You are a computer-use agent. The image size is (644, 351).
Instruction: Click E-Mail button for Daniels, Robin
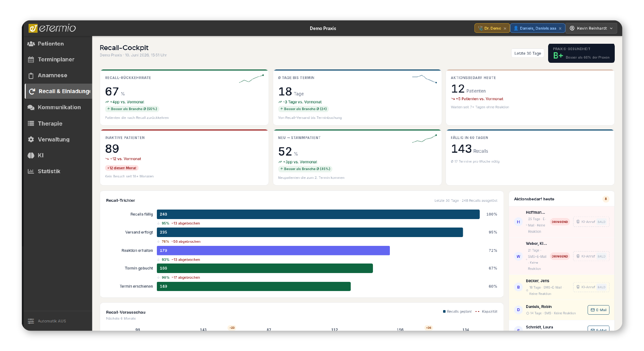tap(598, 310)
